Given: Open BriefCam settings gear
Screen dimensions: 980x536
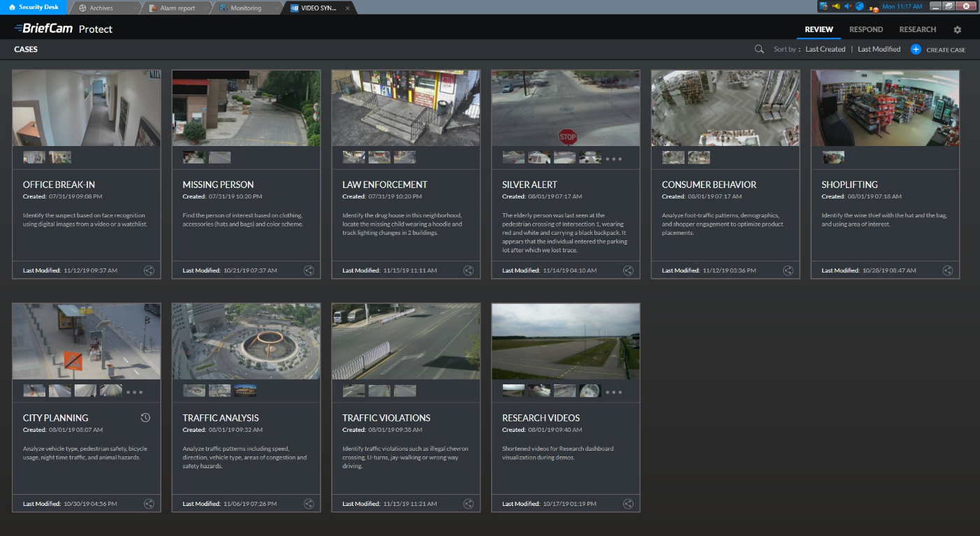Looking at the screenshot, I should (x=958, y=30).
